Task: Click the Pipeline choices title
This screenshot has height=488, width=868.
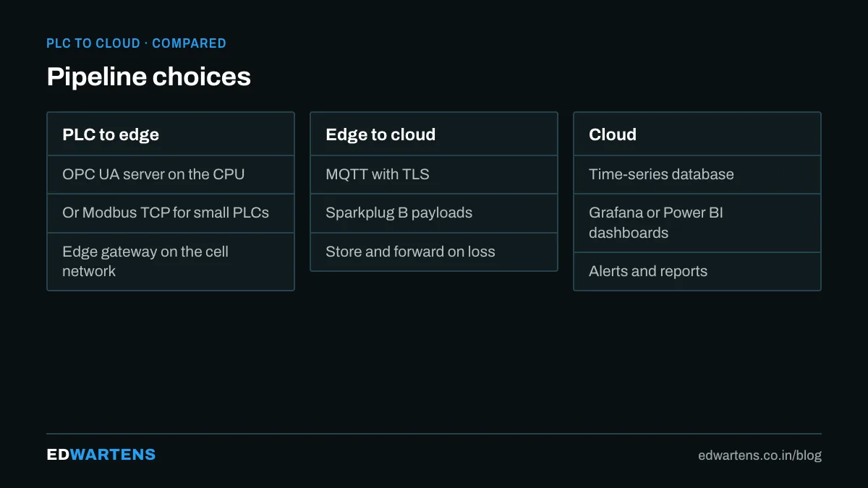Action: (x=149, y=77)
